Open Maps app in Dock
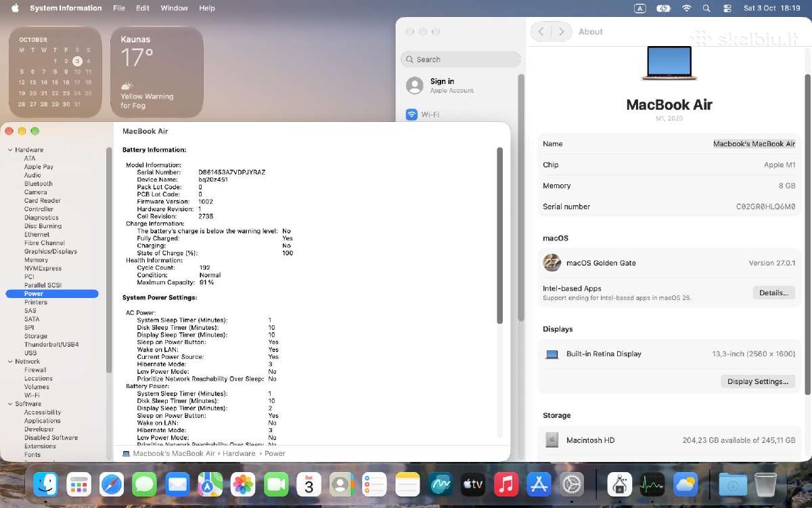This screenshot has width=812, height=508. tap(210, 484)
